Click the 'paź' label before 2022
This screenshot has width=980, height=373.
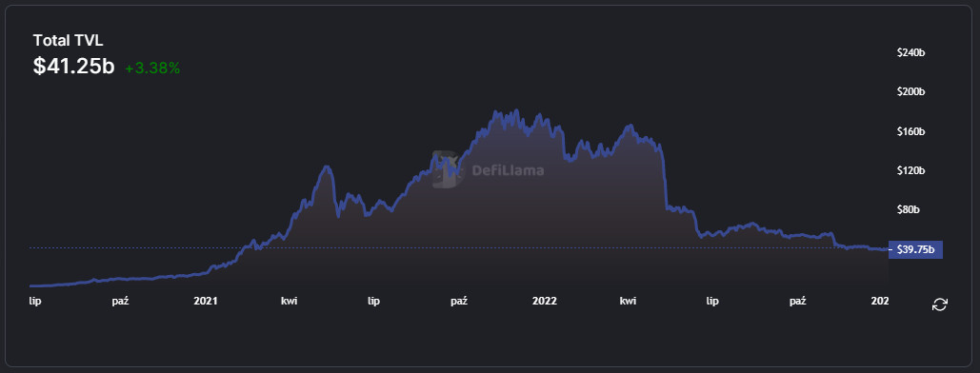coord(459,301)
